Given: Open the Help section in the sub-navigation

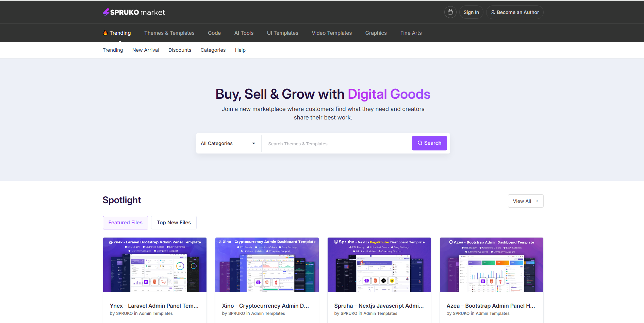Looking at the screenshot, I should coord(240,50).
